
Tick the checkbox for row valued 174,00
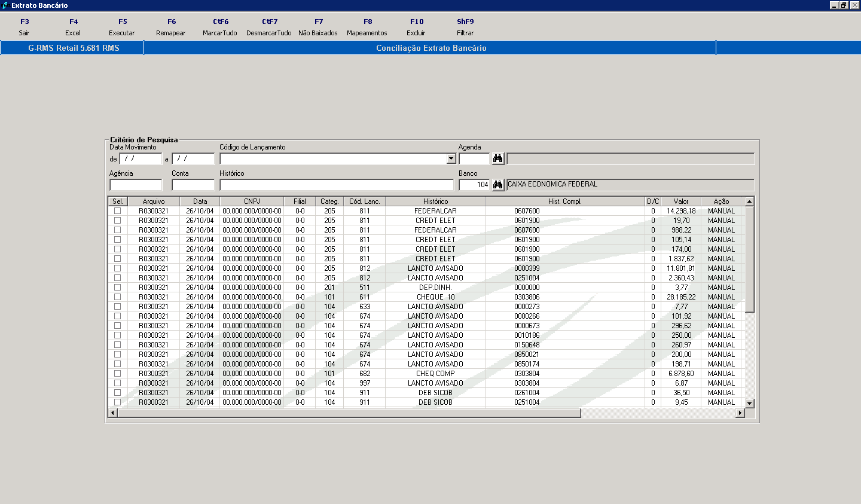point(117,249)
